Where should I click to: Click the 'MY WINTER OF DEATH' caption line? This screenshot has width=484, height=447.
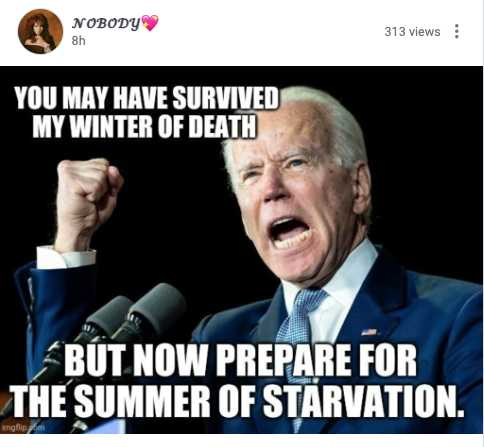pos(144,127)
